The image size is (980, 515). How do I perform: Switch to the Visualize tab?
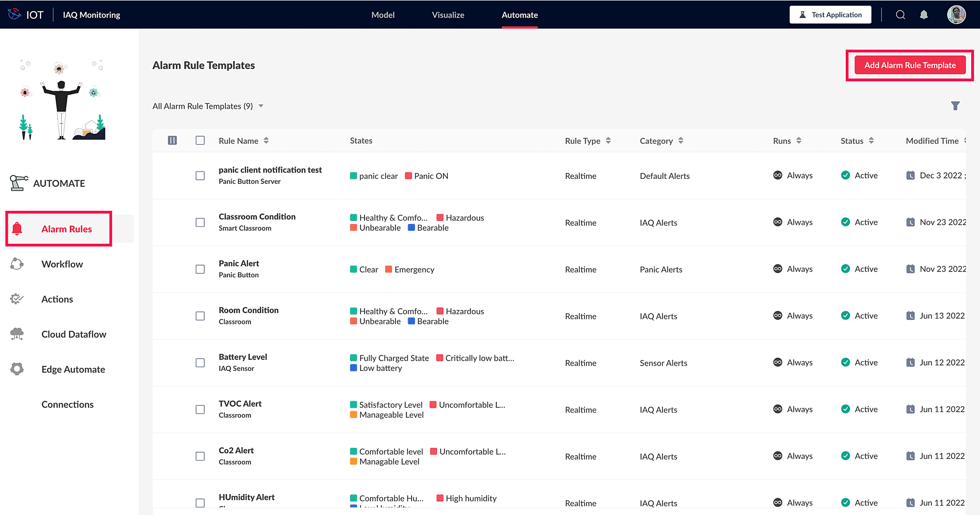pyautogui.click(x=448, y=15)
